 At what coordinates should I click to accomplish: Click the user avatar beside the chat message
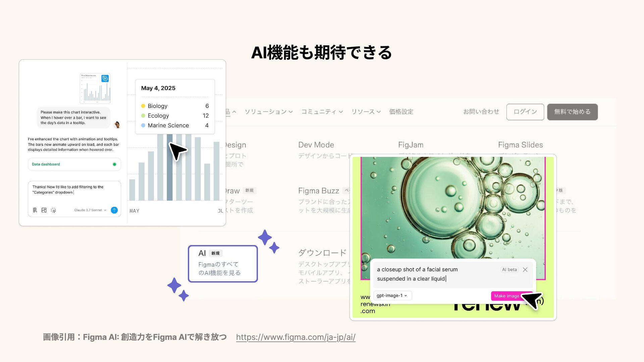click(117, 125)
